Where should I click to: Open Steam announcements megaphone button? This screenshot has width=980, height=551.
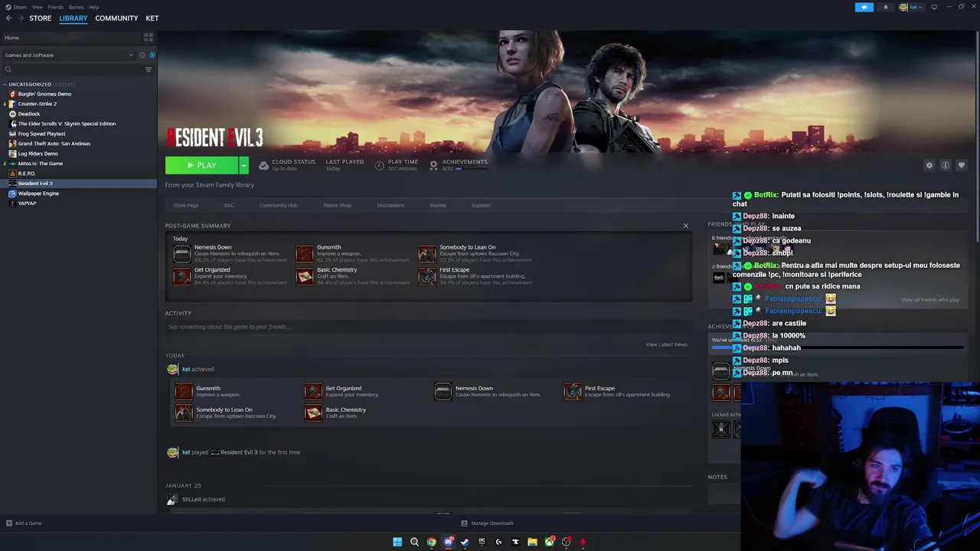click(x=864, y=7)
